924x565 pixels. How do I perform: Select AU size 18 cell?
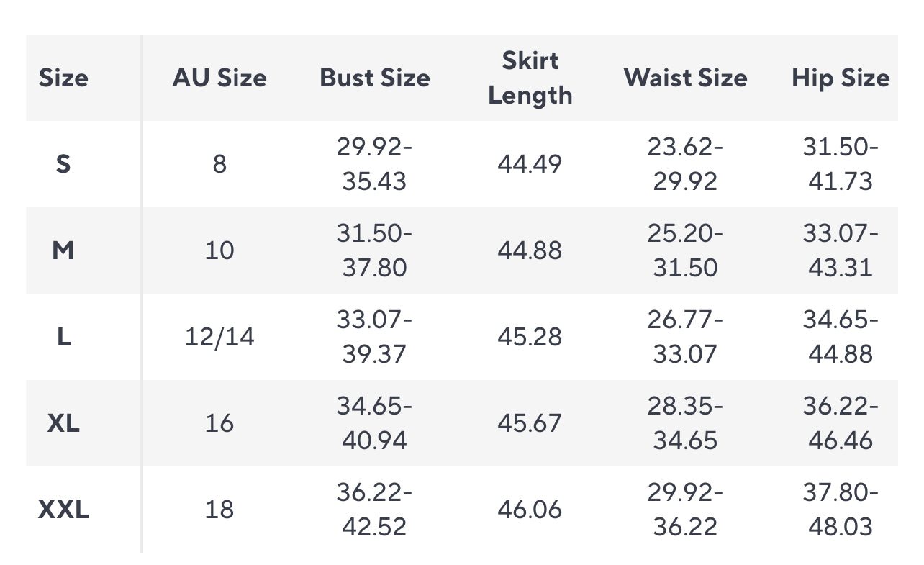[x=219, y=510]
